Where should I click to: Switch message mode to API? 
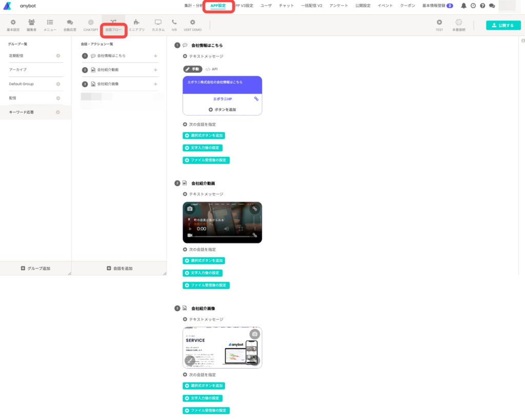pos(211,69)
